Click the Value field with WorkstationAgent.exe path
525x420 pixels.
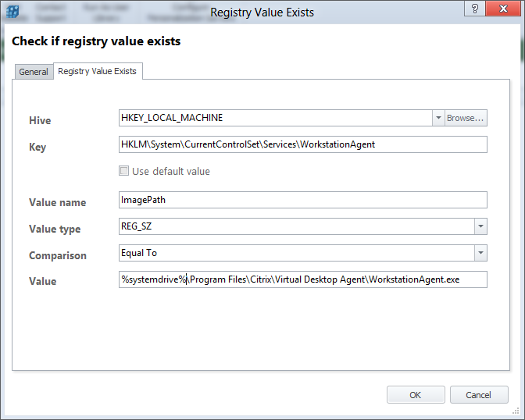302,279
